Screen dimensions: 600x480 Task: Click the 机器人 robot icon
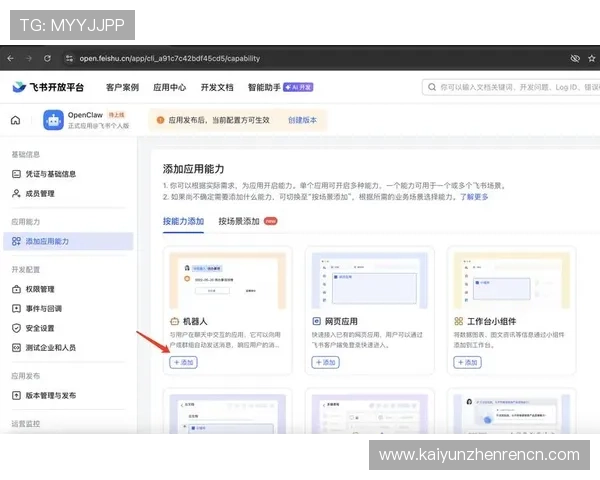[x=174, y=321]
